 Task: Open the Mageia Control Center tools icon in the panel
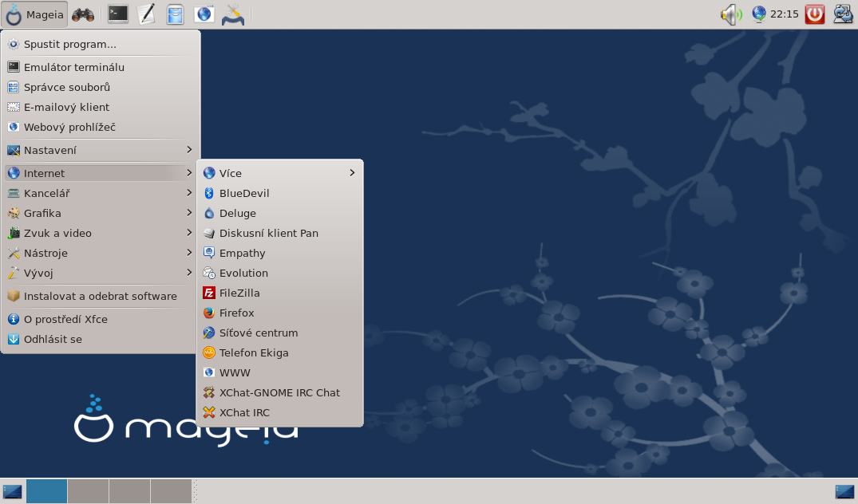pyautogui.click(x=233, y=14)
